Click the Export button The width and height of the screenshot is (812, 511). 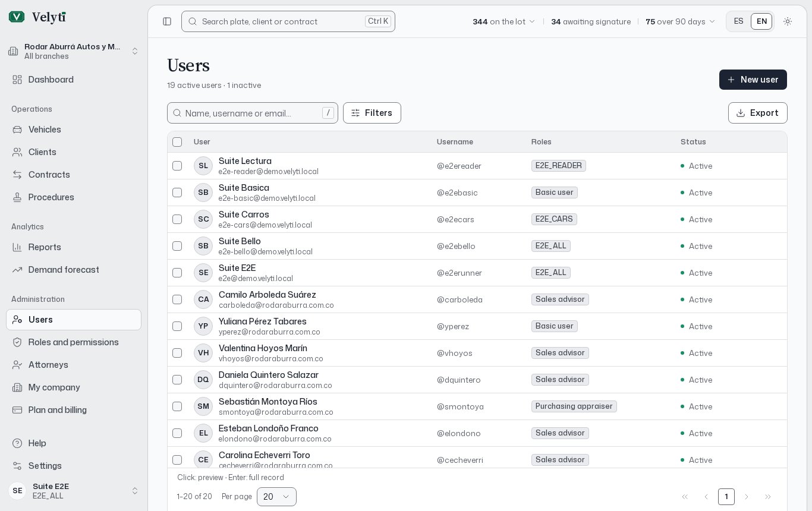(x=758, y=113)
